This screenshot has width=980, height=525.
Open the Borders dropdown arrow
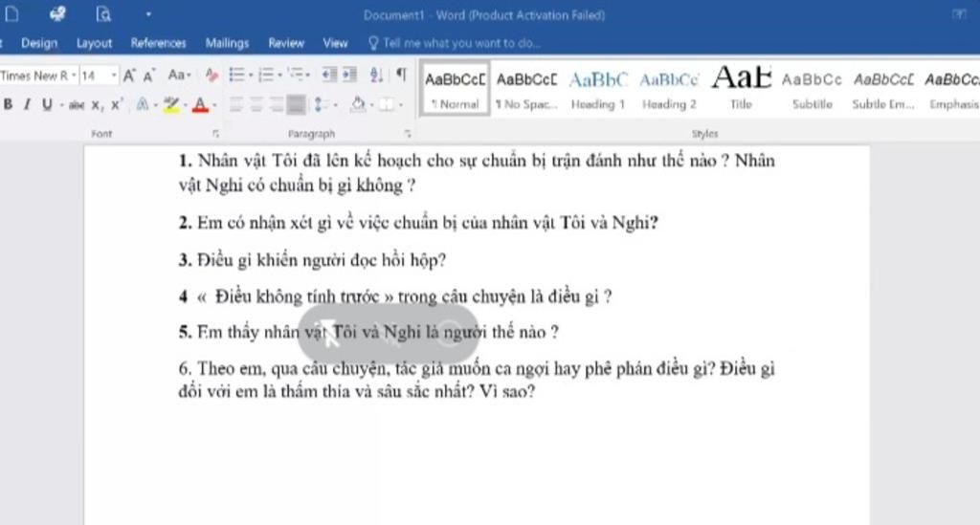(x=401, y=105)
